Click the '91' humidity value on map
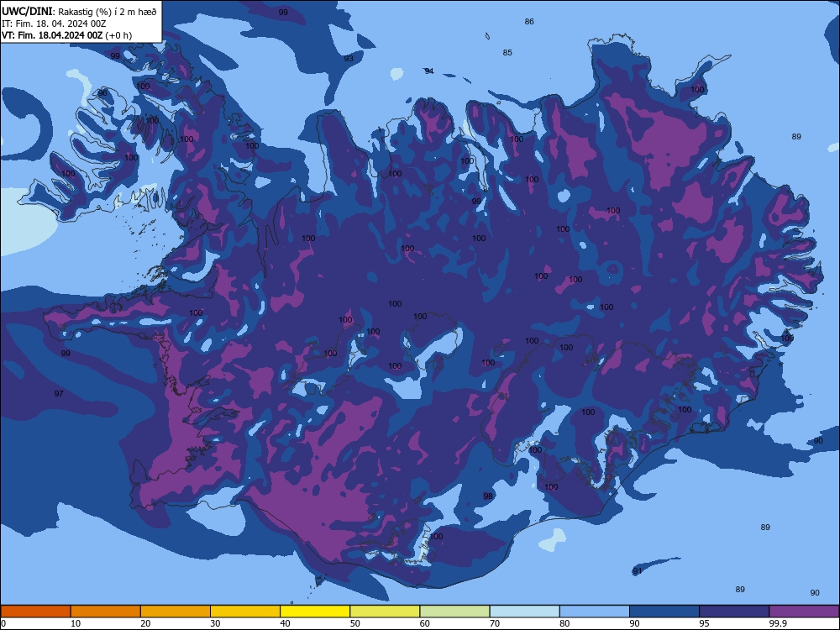 tap(637, 571)
